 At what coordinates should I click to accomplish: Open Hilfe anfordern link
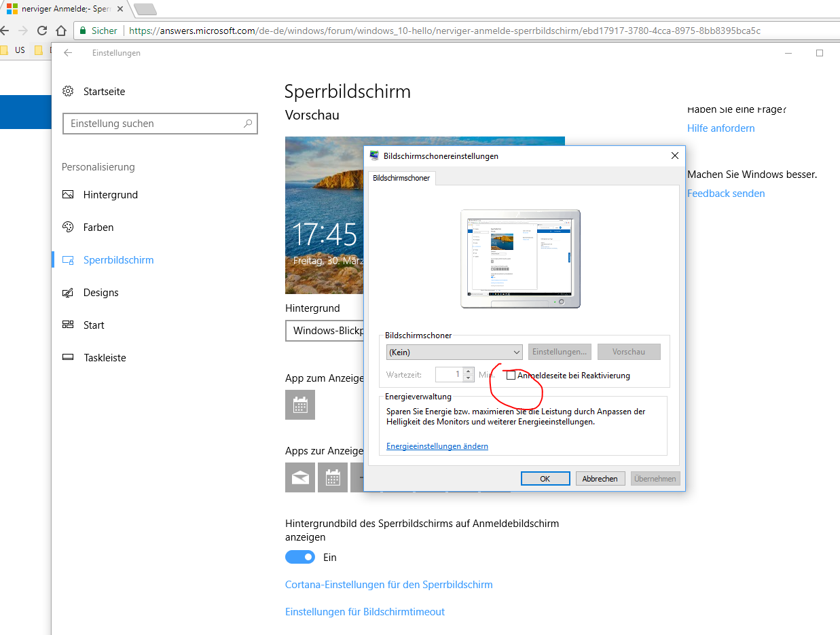720,128
